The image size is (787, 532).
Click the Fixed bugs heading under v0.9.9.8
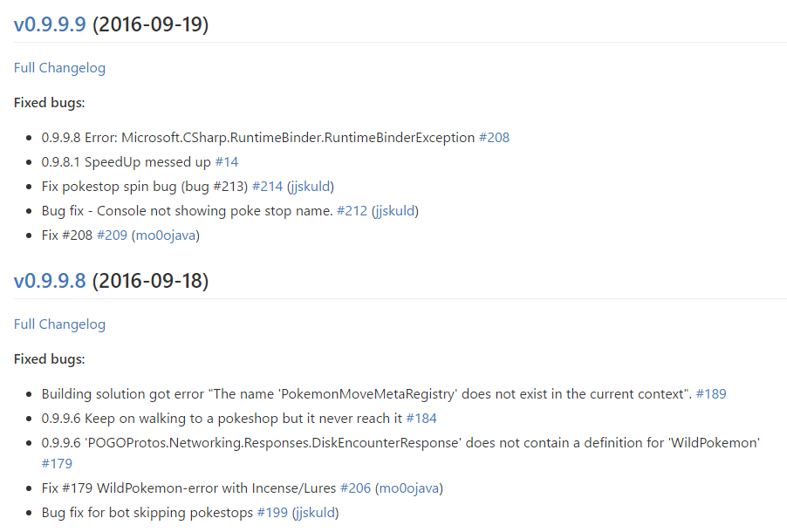(x=49, y=359)
